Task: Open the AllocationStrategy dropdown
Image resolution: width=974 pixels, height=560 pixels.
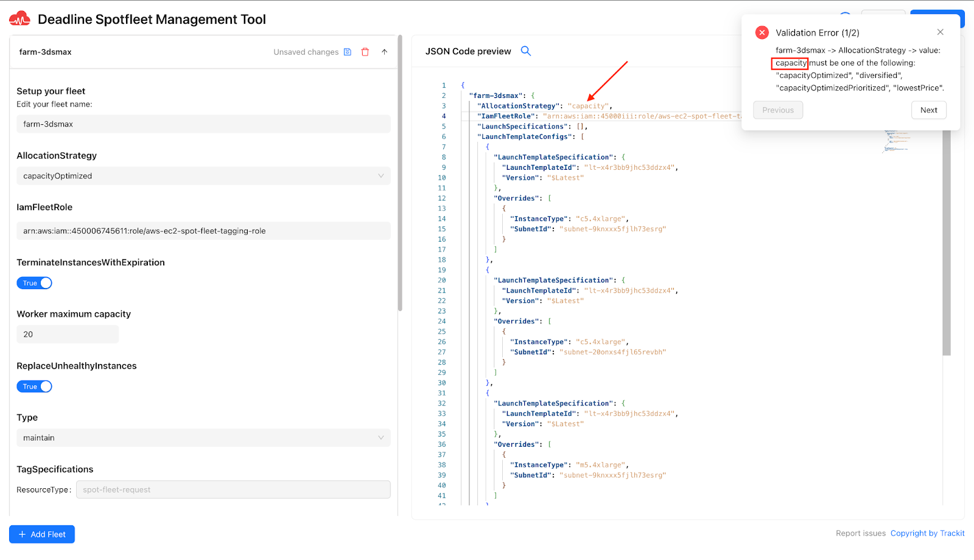Action: (203, 176)
